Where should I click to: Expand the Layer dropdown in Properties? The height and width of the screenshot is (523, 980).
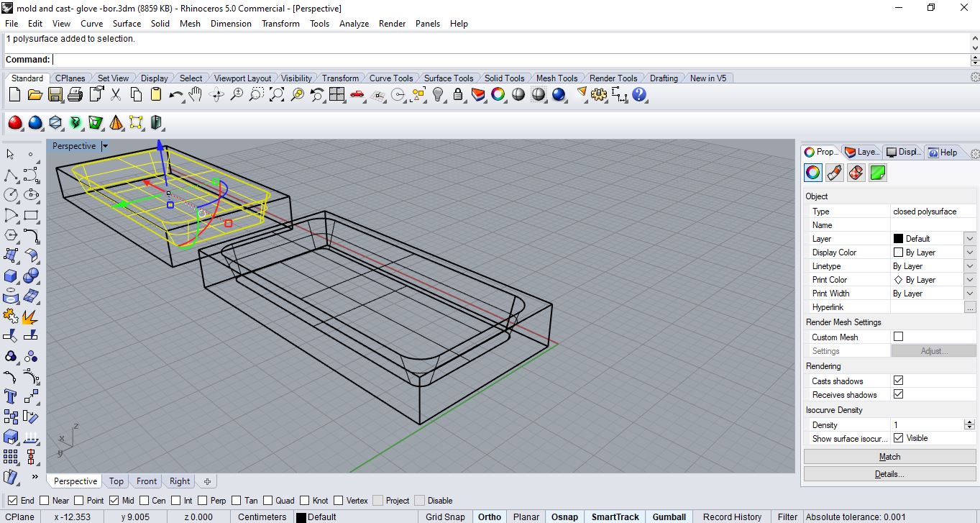pos(969,239)
